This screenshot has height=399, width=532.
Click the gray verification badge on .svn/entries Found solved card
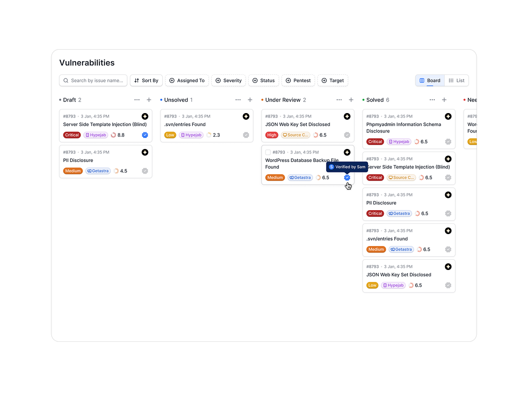[448, 249]
